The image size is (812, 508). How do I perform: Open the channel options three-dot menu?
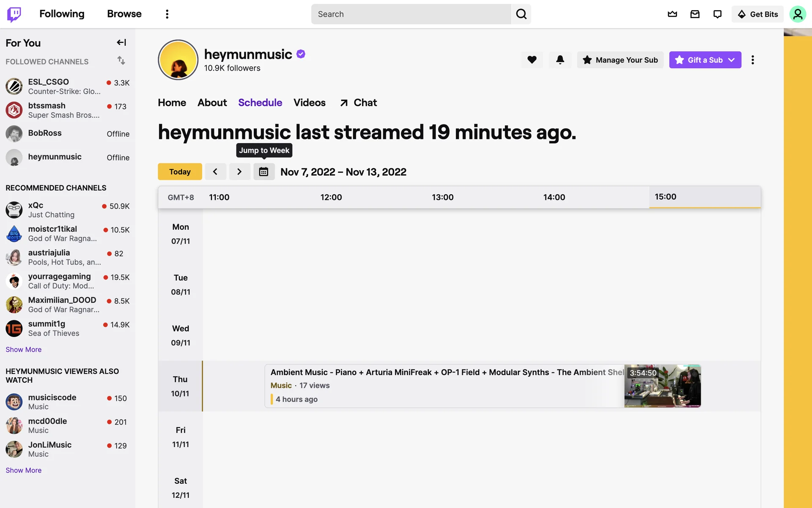coord(752,60)
